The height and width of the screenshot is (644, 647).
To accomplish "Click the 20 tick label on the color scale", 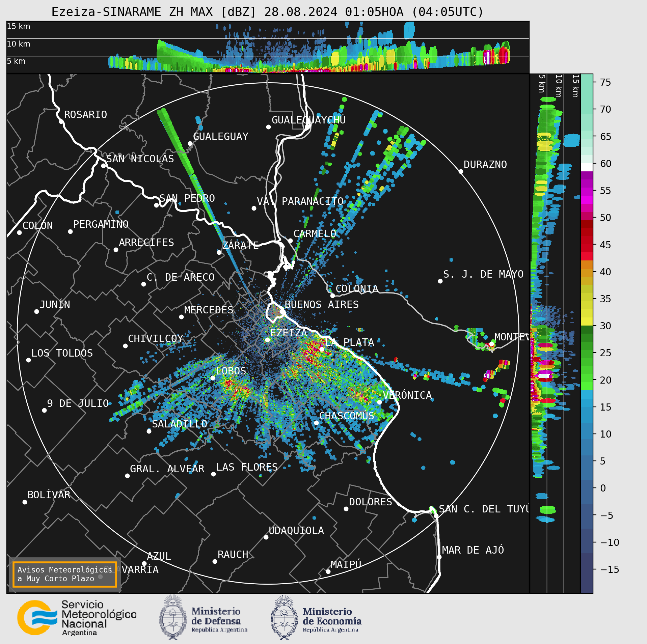I will (x=605, y=380).
